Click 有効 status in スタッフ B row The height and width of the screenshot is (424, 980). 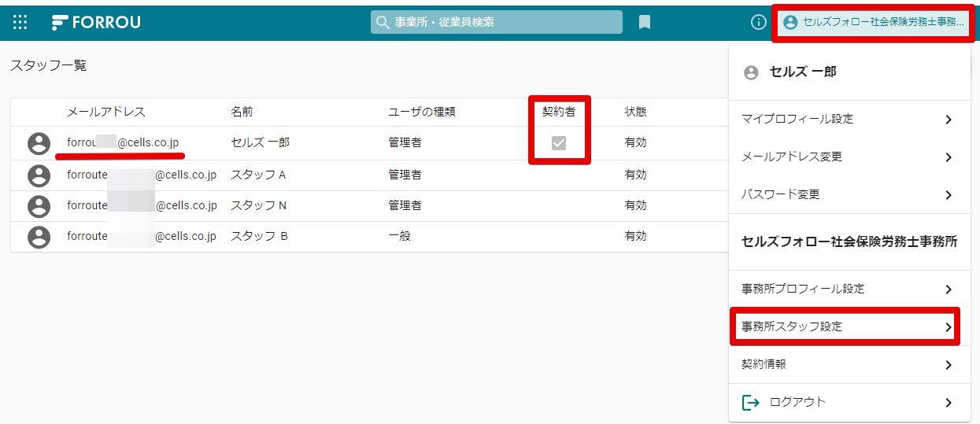click(636, 236)
